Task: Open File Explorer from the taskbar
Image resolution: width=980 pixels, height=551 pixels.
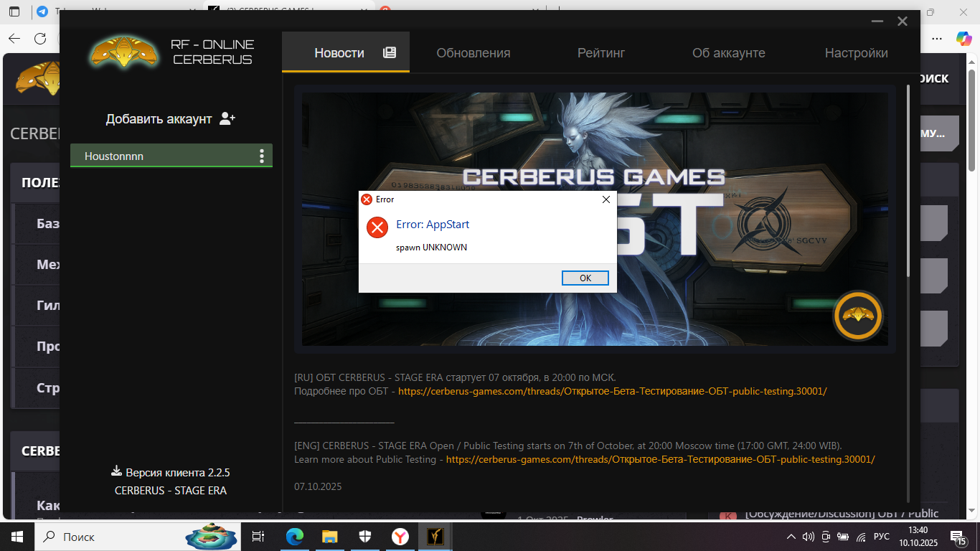Action: pyautogui.click(x=330, y=537)
